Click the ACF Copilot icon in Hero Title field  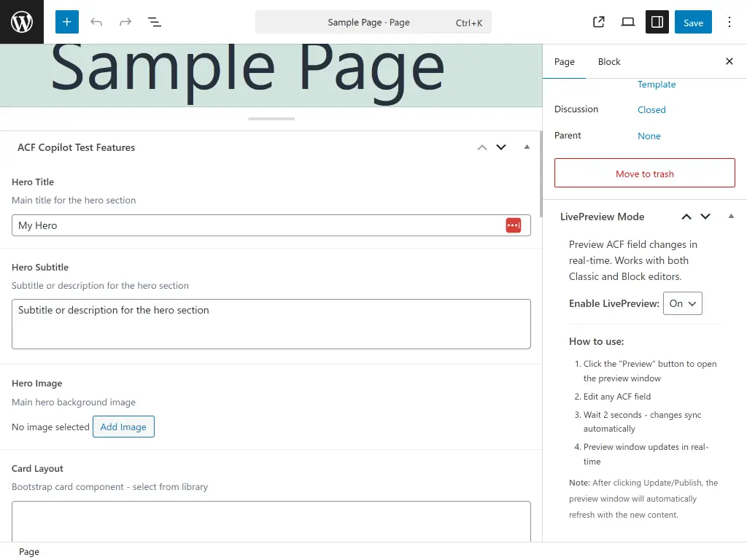(x=514, y=225)
